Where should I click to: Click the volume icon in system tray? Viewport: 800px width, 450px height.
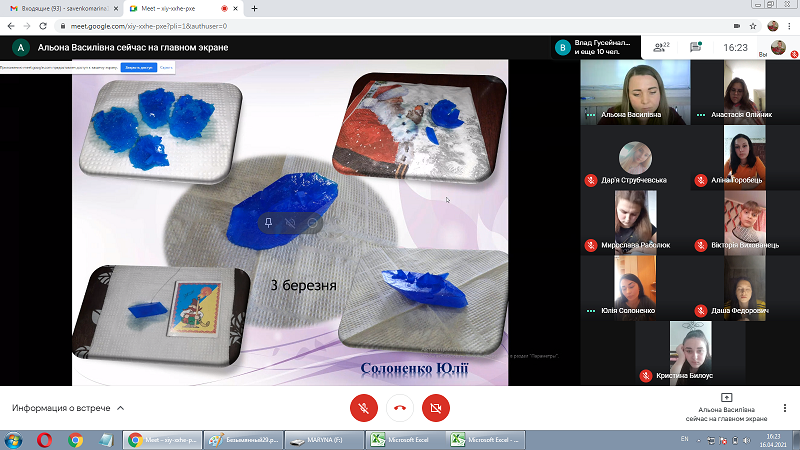(x=747, y=440)
